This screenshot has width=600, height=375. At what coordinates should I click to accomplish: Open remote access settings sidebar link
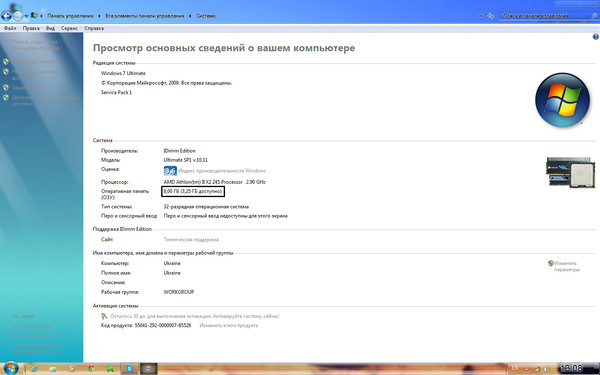click(38, 74)
